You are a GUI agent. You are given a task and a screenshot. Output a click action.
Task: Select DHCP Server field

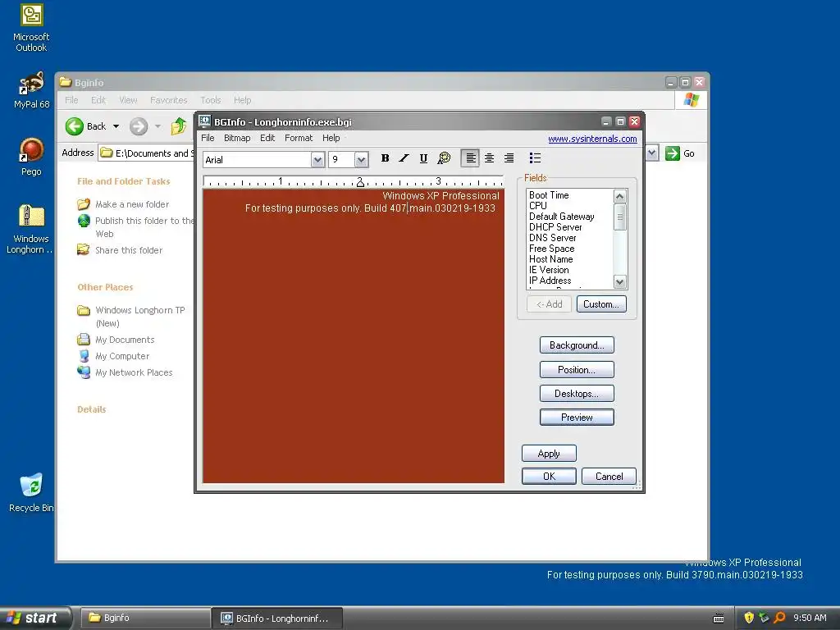click(x=555, y=227)
